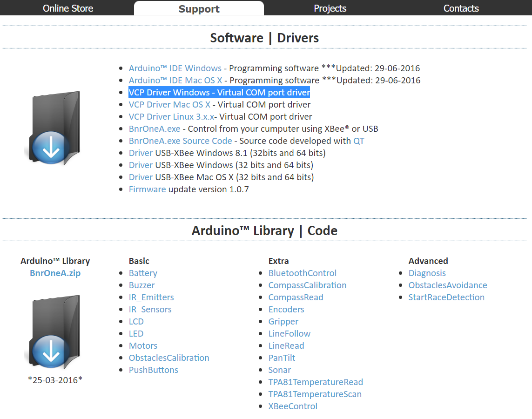Click the Advanced column heading
The height and width of the screenshot is (419, 532).
tap(428, 261)
